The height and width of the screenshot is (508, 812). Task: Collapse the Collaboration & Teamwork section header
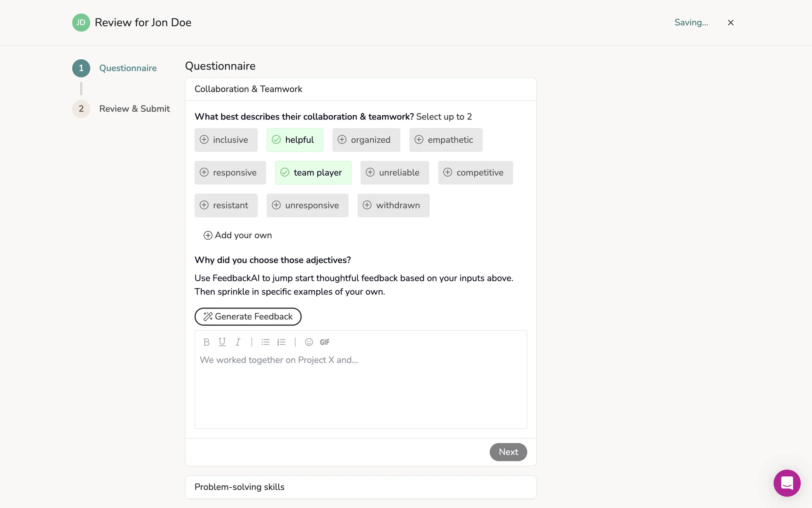[360, 89]
